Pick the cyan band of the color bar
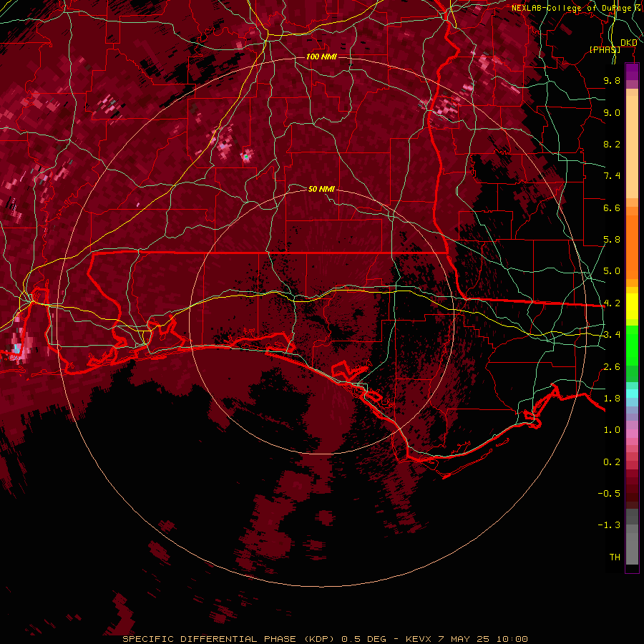The height and width of the screenshot is (644, 644). [x=632, y=394]
